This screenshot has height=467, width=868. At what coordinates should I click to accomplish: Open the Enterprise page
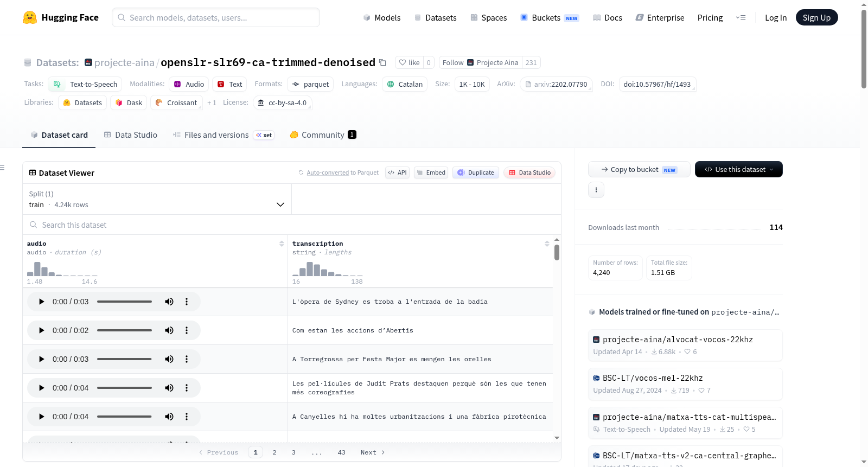pyautogui.click(x=660, y=17)
